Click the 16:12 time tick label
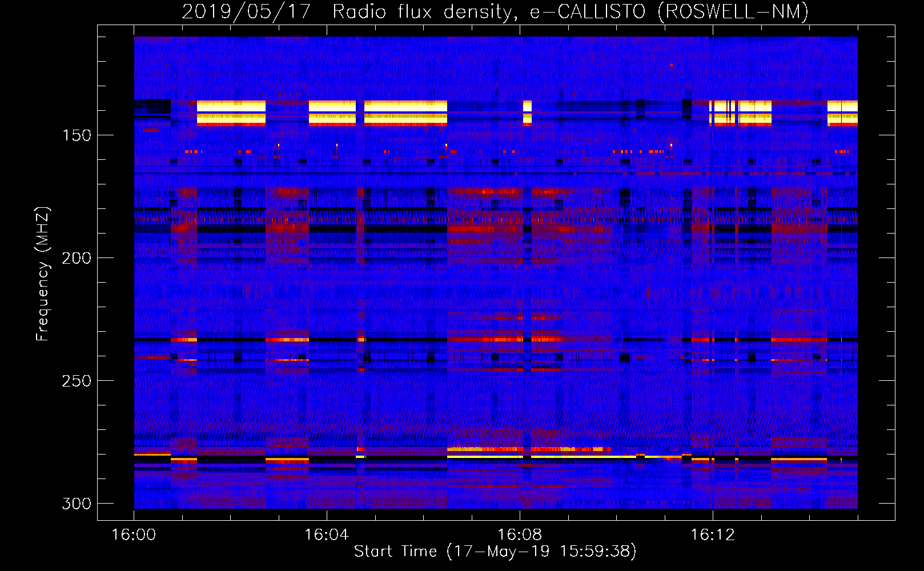 pyautogui.click(x=713, y=534)
